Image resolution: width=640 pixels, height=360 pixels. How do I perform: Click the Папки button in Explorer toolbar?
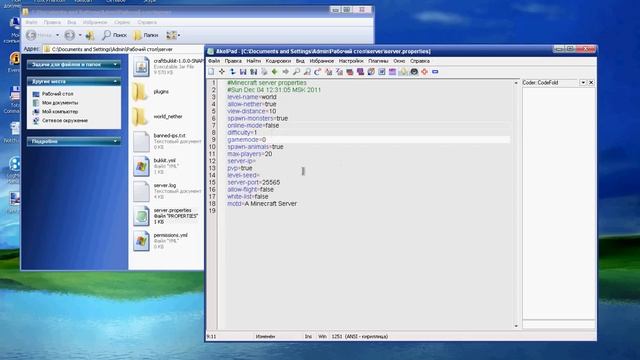pyautogui.click(x=146, y=35)
